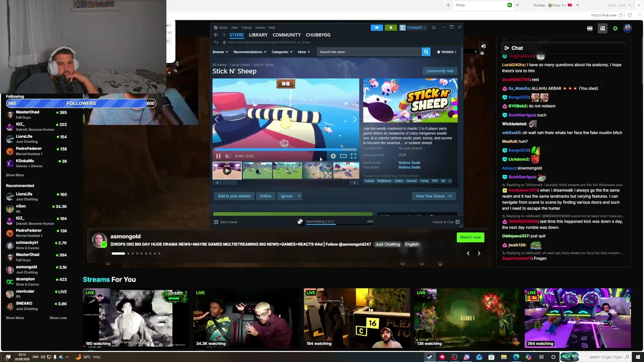This screenshot has width=644, height=362.
Task: Expand the Browse dropdown in Steam store
Action: (220, 52)
